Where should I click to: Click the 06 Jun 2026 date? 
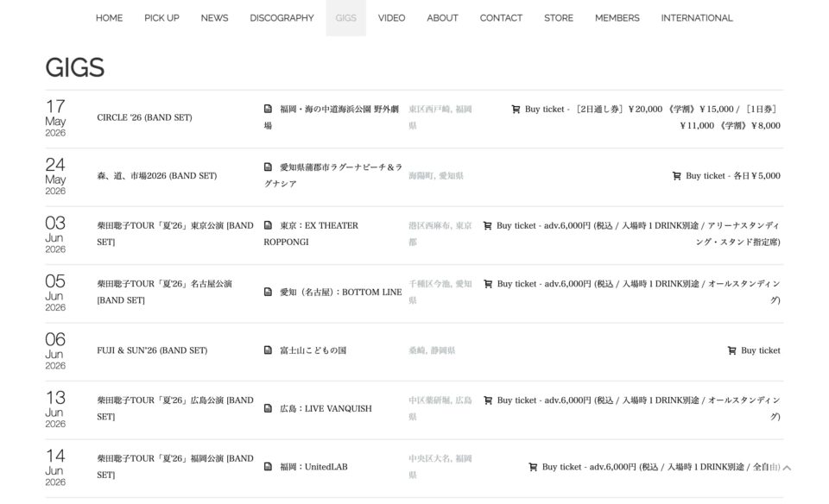55,350
